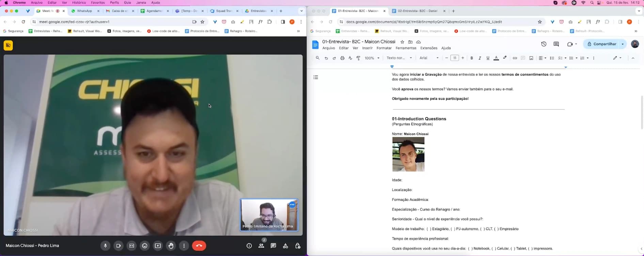Open version history clock icon
The width and height of the screenshot is (644, 256).
tap(544, 44)
